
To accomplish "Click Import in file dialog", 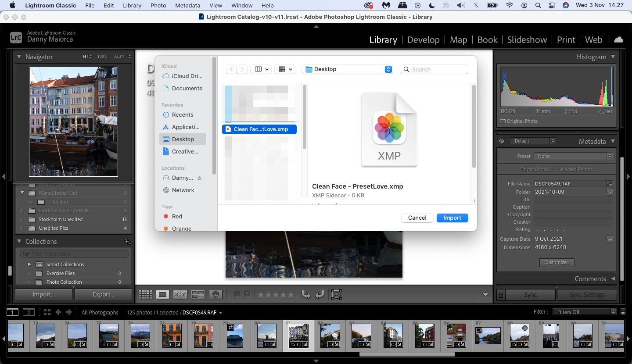I will pos(452,218).
